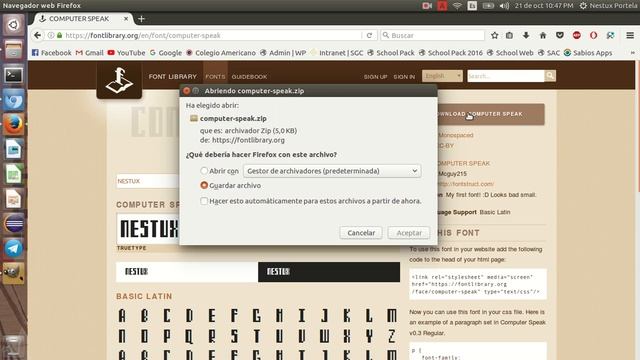Open the bookmarks library icon in toolbar
This screenshot has width=640, height=360.
509,36
